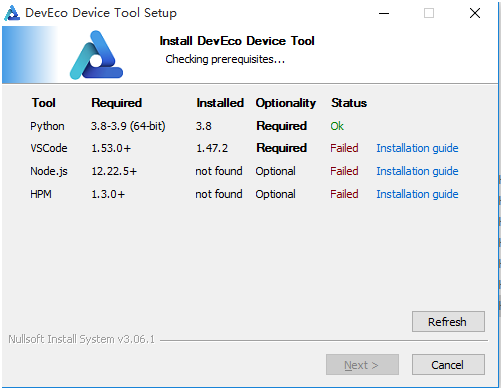503x390 pixels.
Task: Click the Required column header
Action: 117,103
